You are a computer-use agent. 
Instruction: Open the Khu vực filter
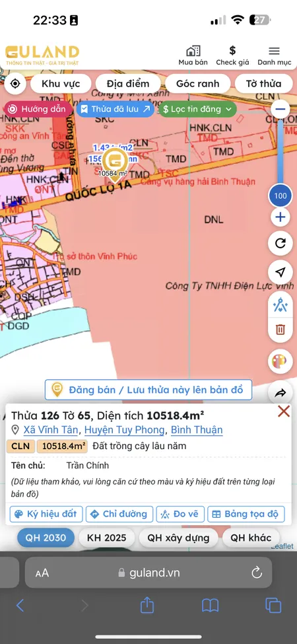tap(61, 84)
